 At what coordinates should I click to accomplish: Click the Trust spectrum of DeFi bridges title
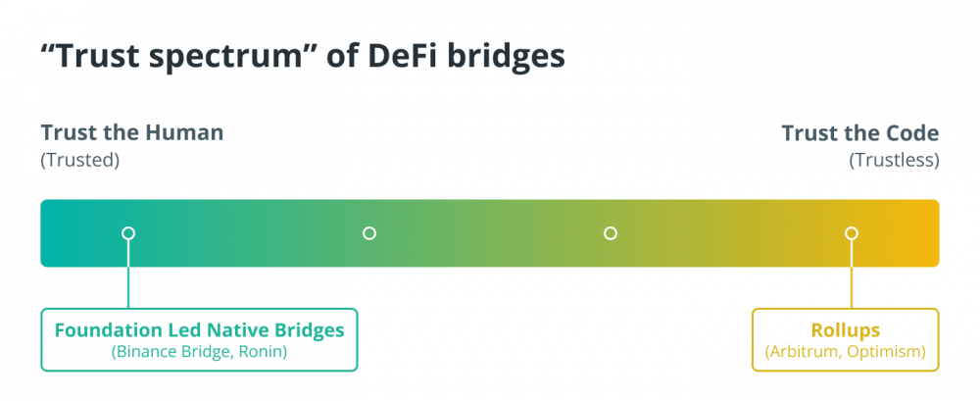tap(303, 58)
